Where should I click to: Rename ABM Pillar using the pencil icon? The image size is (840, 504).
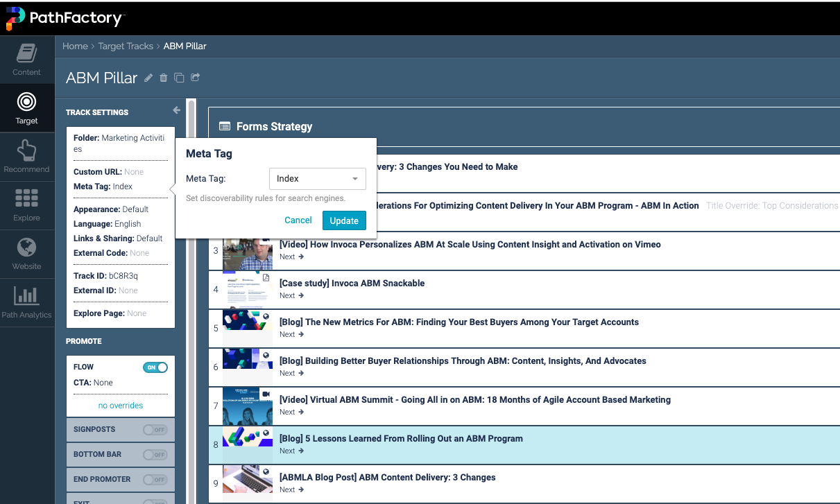pyautogui.click(x=148, y=78)
